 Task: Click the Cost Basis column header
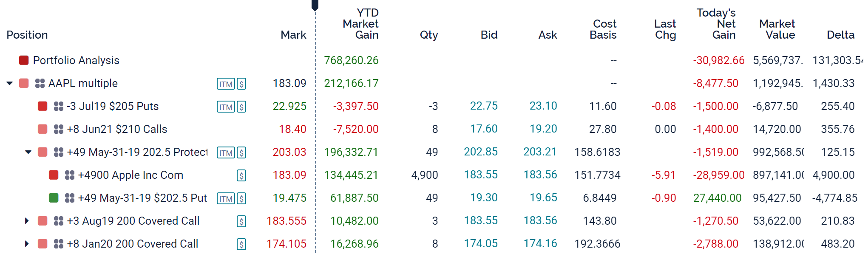(604, 29)
